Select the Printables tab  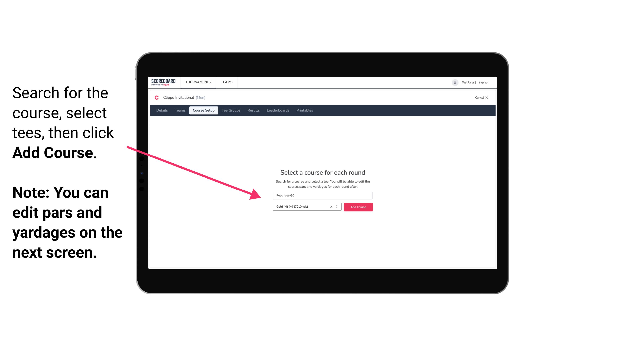(304, 110)
